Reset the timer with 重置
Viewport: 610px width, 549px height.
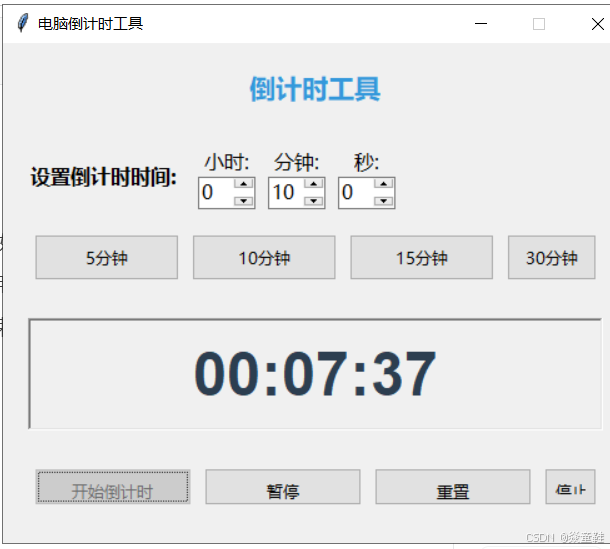453,487
